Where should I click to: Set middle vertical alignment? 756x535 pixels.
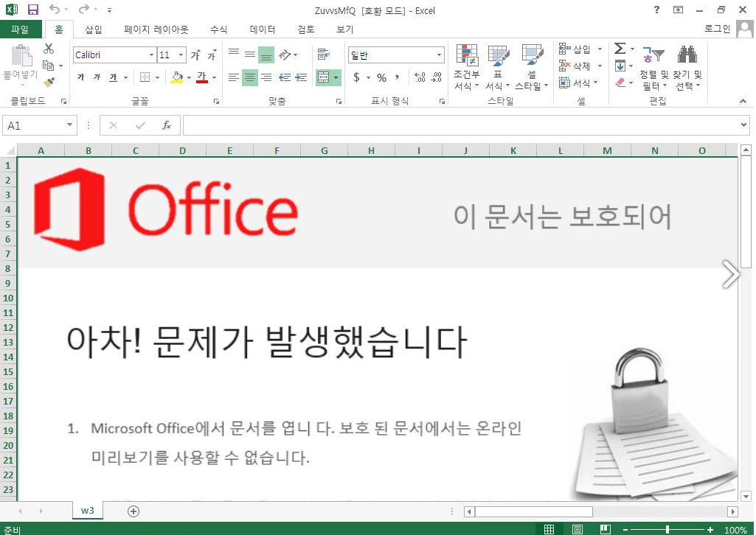click(x=250, y=55)
